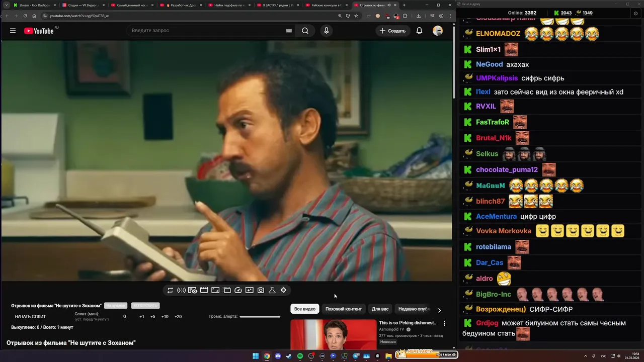
Task: Take screenshot with camera icon
Action: click(261, 290)
